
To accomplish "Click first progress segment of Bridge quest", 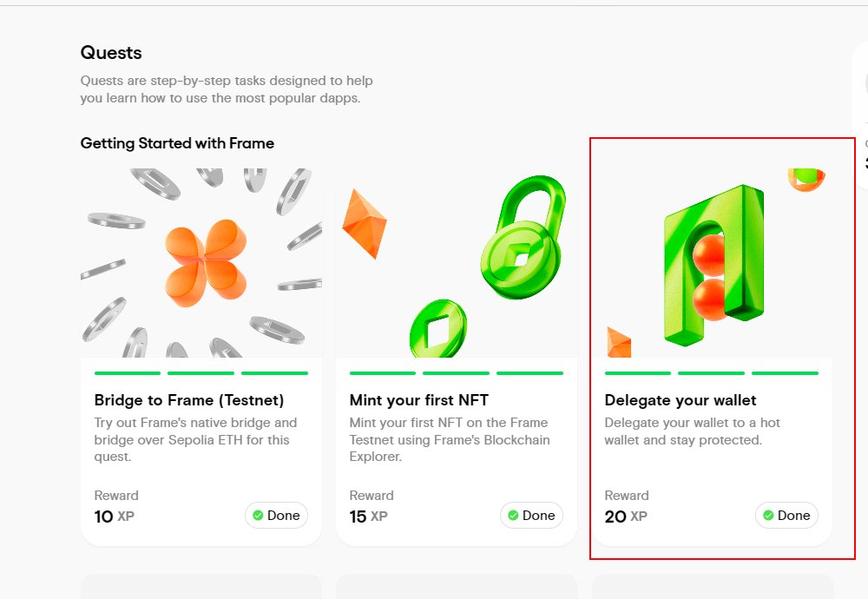I will pyautogui.click(x=128, y=373).
